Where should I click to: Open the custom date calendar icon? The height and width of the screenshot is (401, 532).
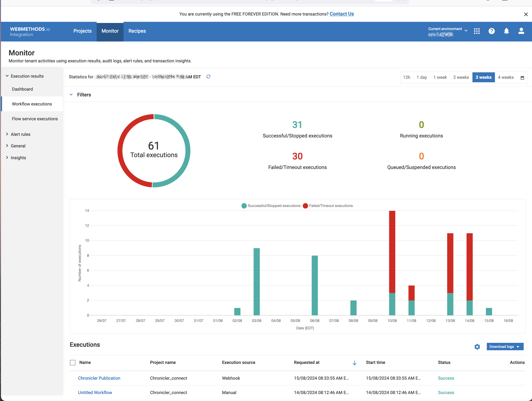tap(522, 77)
